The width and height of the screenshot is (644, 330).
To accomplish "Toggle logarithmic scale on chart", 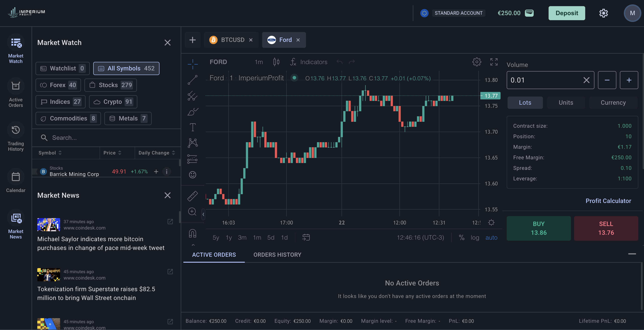I will tap(475, 237).
